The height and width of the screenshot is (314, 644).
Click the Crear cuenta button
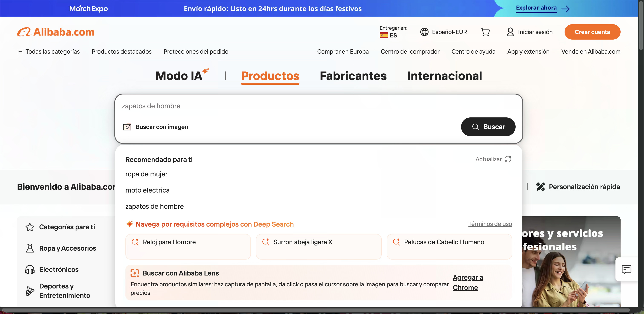pyautogui.click(x=592, y=32)
